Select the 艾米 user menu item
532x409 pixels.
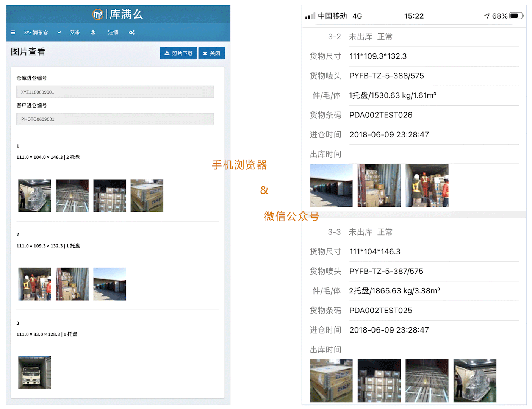[75, 33]
